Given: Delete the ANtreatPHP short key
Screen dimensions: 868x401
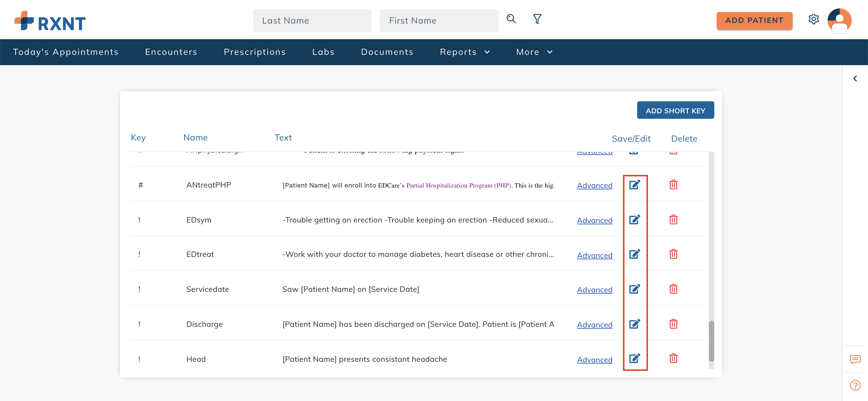Looking at the screenshot, I should point(673,185).
